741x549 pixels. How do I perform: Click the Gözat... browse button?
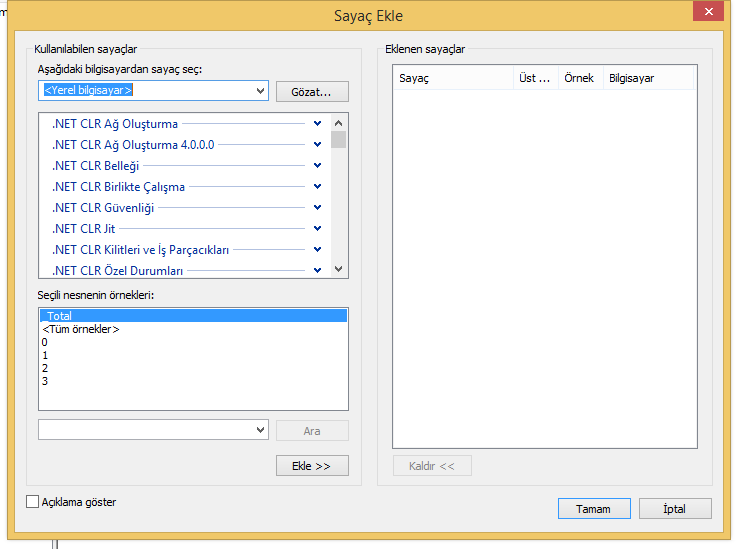pyautogui.click(x=312, y=92)
